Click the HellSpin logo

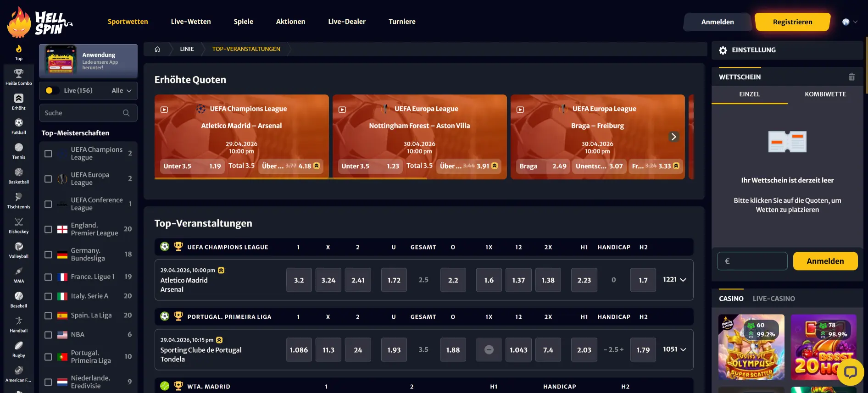40,22
